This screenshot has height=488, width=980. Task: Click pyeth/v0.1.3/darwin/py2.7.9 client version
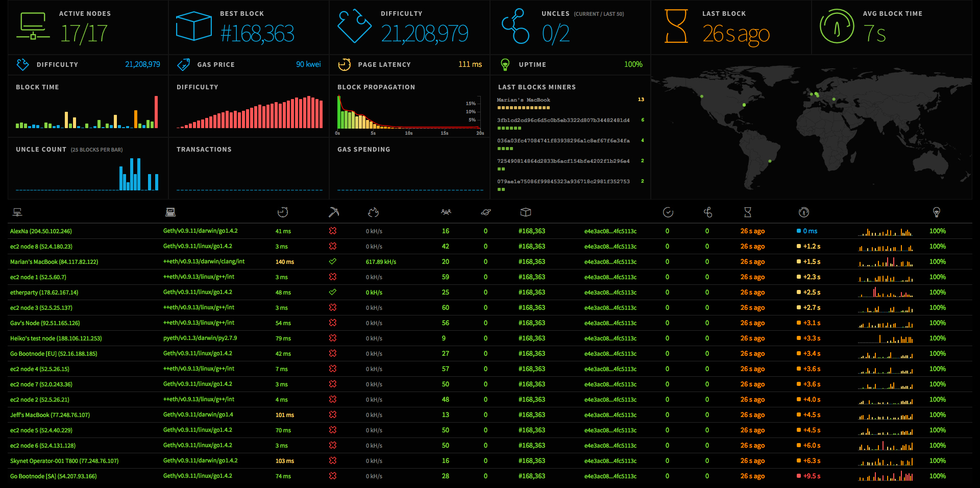click(x=200, y=338)
